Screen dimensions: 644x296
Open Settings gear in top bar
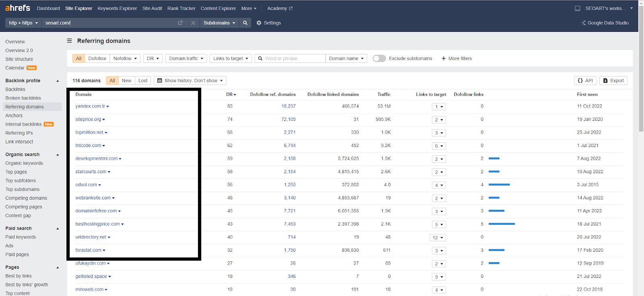pos(268,23)
